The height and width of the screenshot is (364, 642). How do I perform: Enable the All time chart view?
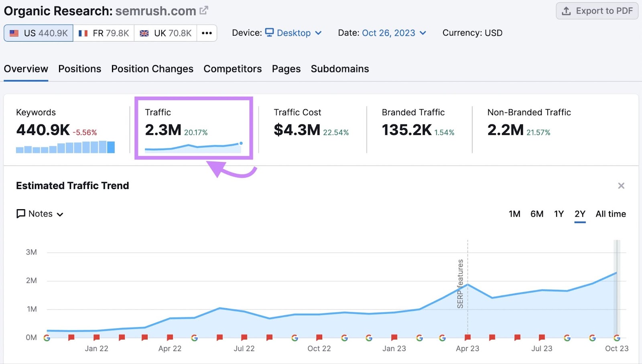(610, 214)
